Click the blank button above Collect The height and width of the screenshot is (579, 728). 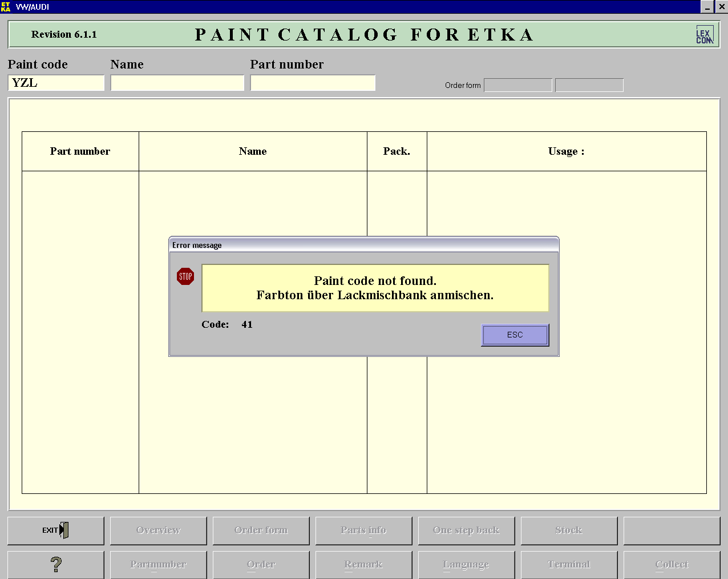tap(672, 530)
